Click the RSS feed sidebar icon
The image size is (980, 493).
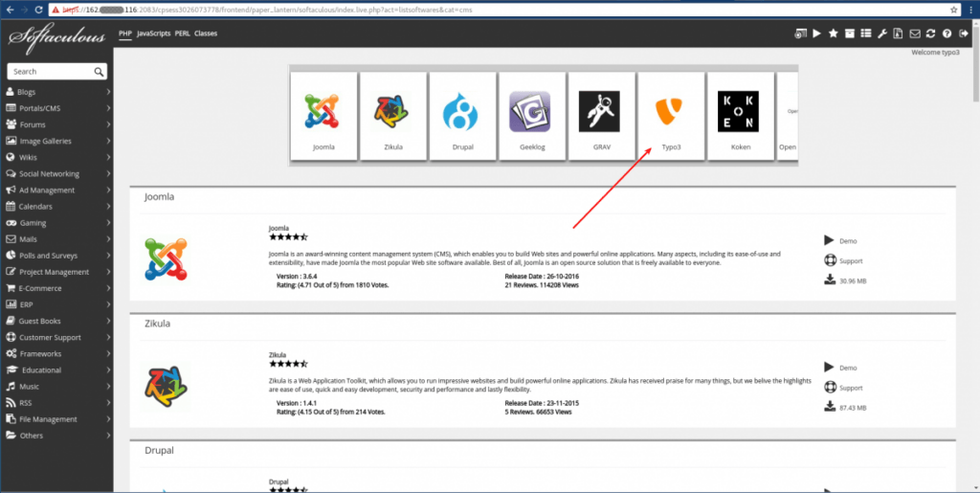pyautogui.click(x=11, y=402)
